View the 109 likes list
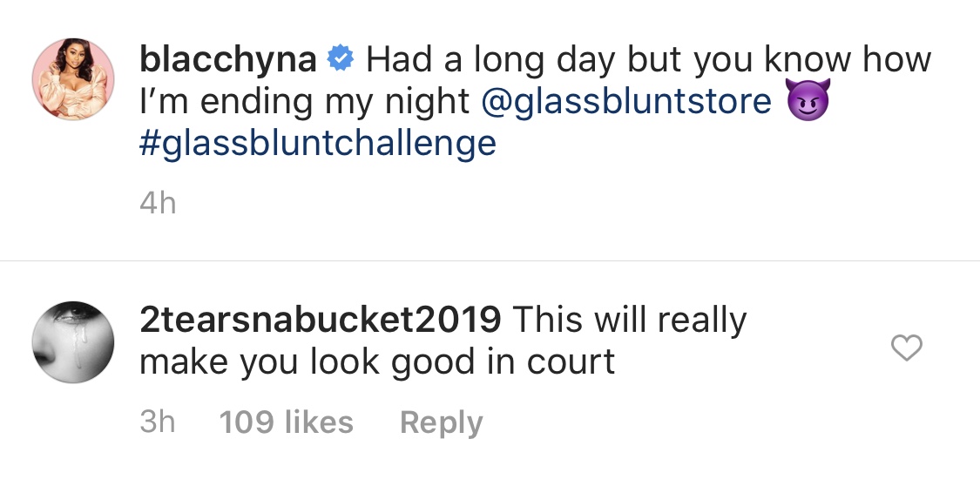Image resolution: width=980 pixels, height=493 pixels. (287, 422)
